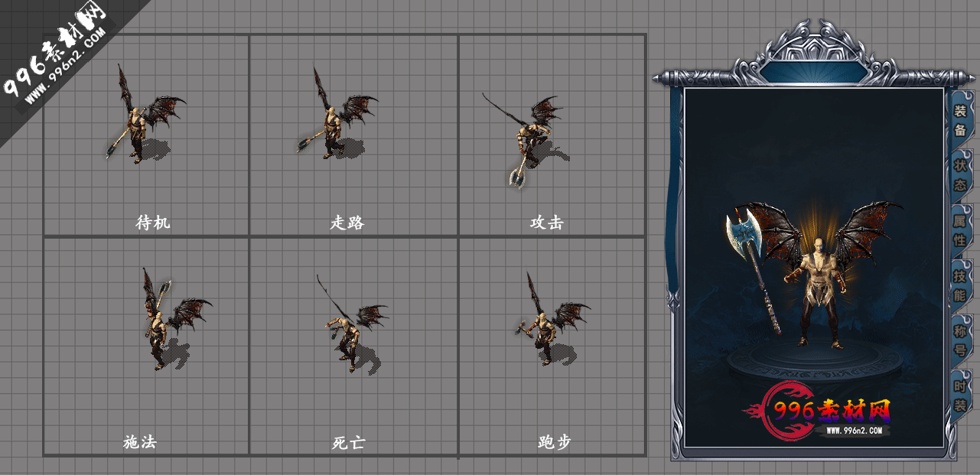Select the 属性 attributes tab
Viewport: 980px width, 475px height.
[960, 230]
